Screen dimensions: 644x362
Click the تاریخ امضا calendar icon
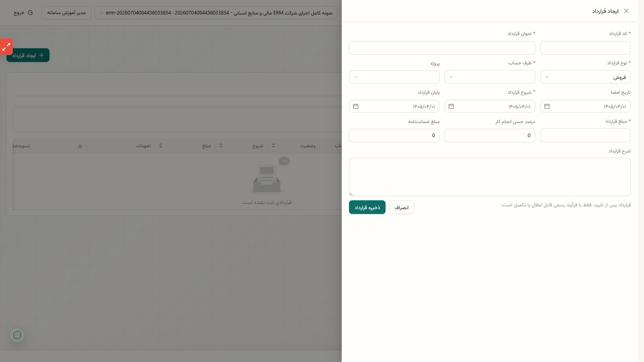(x=547, y=106)
